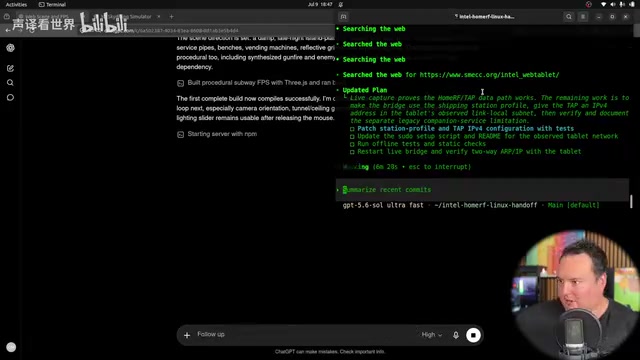
Task: Click the circular bubble icon in the ChatGPT sidebar
Action: (x=10, y=98)
